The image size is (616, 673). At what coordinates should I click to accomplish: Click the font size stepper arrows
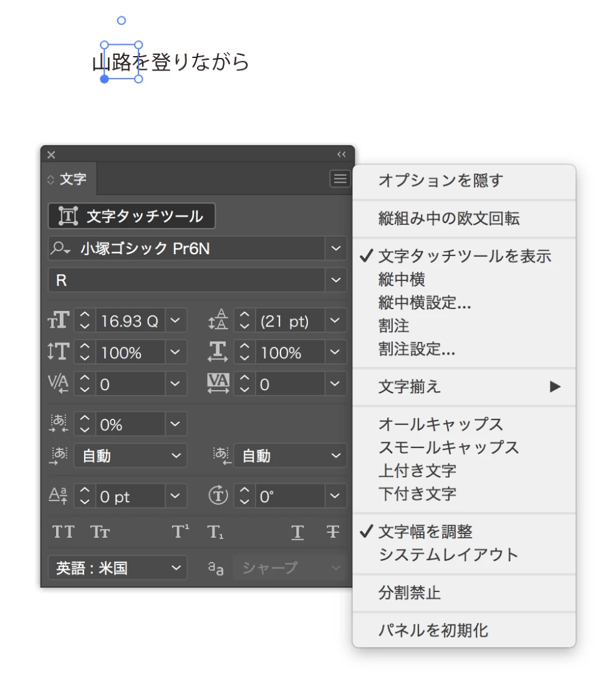pos(85,320)
